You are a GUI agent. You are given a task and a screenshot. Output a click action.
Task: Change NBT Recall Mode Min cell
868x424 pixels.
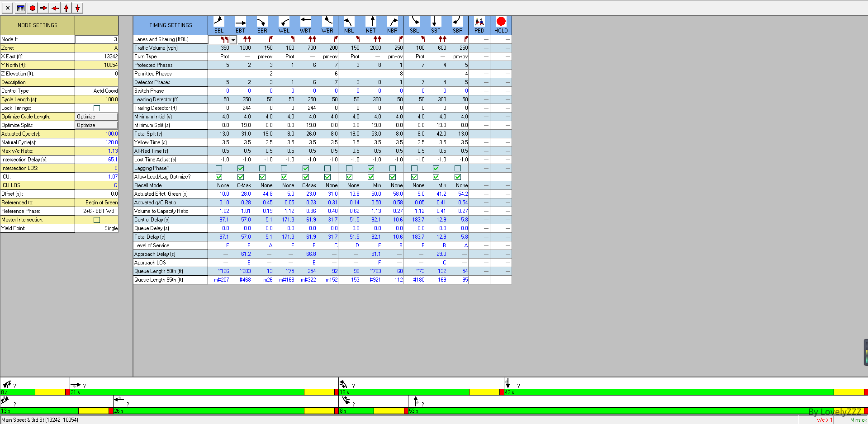(371, 185)
